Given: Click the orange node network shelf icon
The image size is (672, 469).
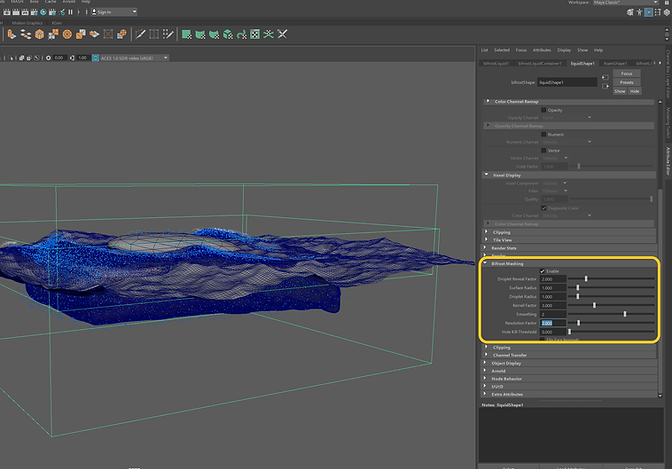Looking at the screenshot, I should [x=26, y=34].
